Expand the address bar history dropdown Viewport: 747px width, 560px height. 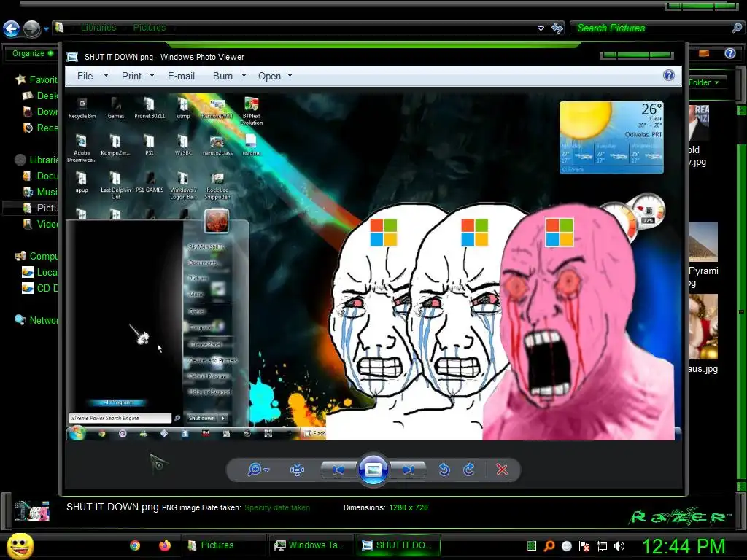541,28
